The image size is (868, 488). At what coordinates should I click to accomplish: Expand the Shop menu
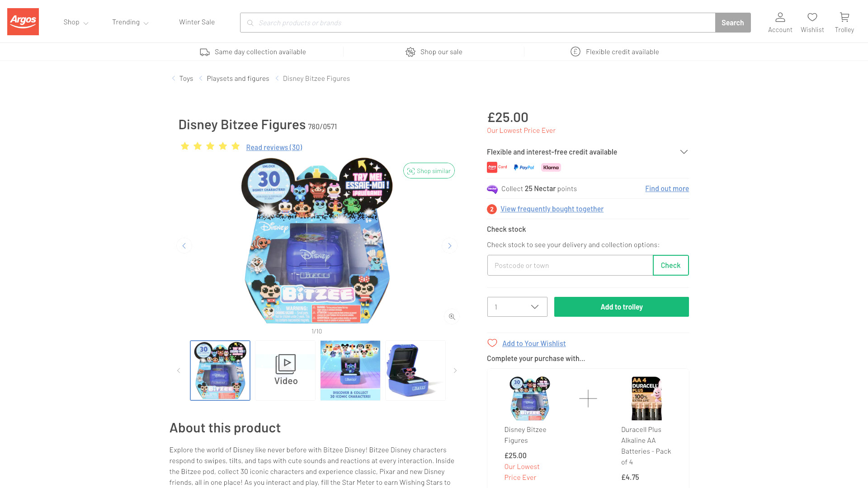click(75, 22)
